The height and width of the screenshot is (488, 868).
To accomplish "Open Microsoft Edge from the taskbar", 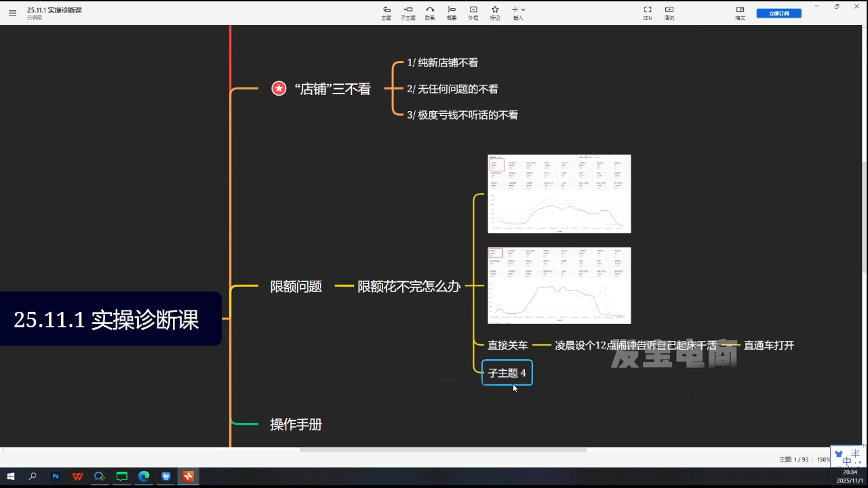I will (x=144, y=476).
